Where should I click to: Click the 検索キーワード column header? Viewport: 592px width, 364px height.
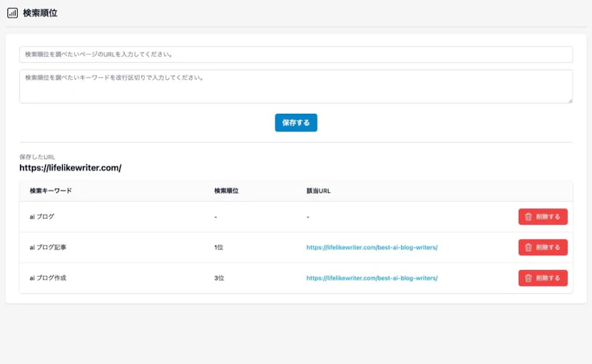point(51,191)
